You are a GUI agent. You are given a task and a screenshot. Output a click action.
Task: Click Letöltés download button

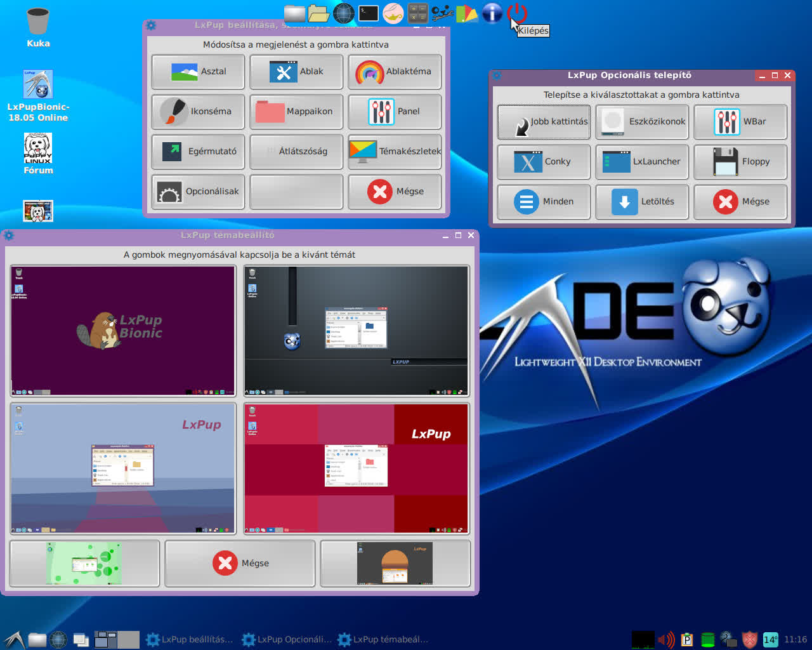(642, 202)
